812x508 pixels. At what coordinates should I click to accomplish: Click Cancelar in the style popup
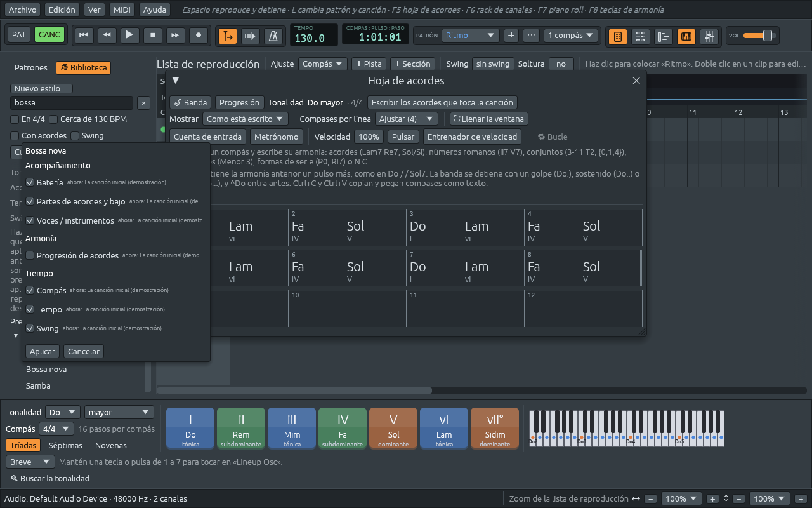pyautogui.click(x=84, y=351)
